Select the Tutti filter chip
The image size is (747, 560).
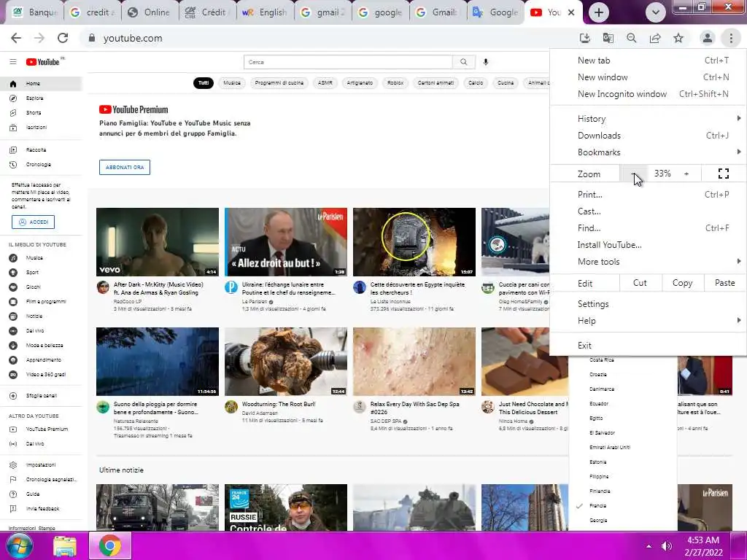pyautogui.click(x=204, y=83)
